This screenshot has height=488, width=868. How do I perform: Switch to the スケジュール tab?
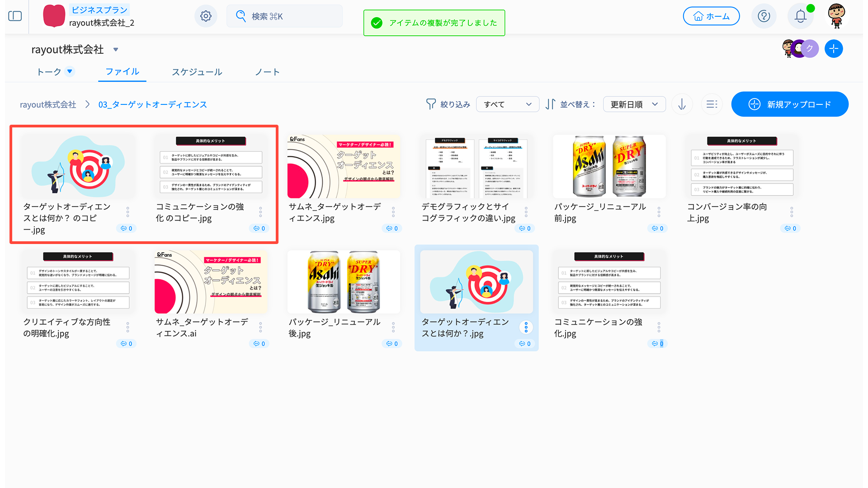click(197, 72)
